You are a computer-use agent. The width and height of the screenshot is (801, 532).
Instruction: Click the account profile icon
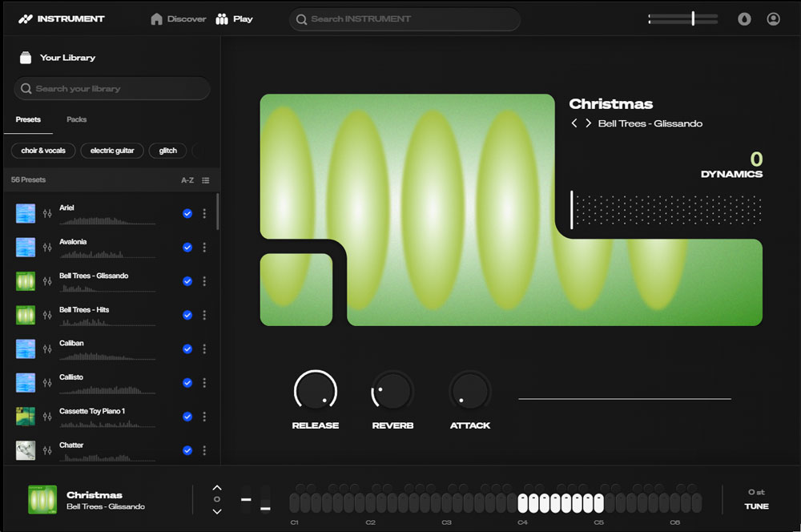[x=773, y=19]
